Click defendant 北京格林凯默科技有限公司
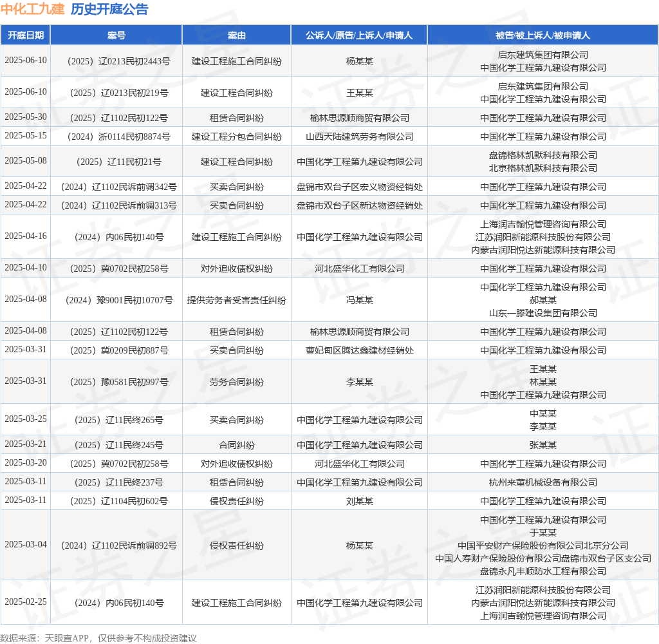659x644 pixels. (x=543, y=168)
